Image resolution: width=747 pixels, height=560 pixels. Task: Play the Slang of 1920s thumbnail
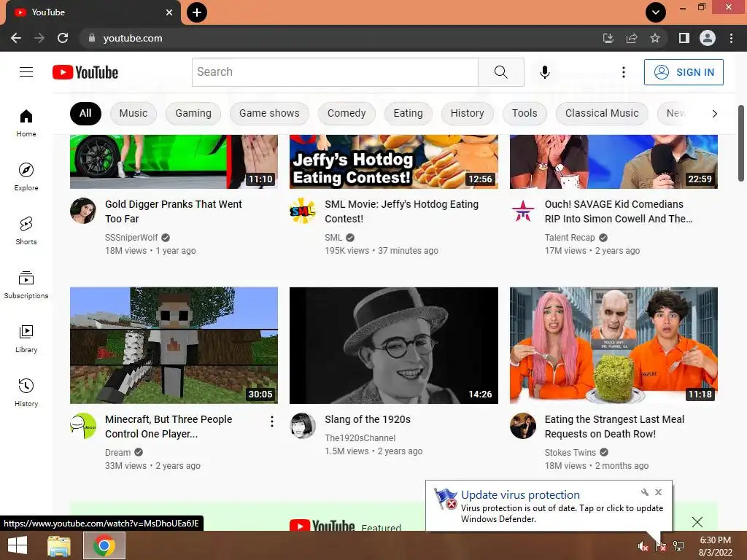point(393,345)
